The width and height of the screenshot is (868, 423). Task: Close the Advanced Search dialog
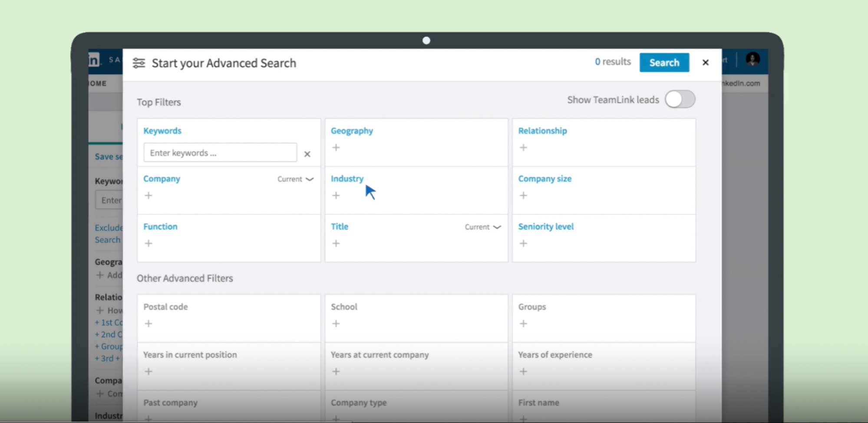pos(705,62)
